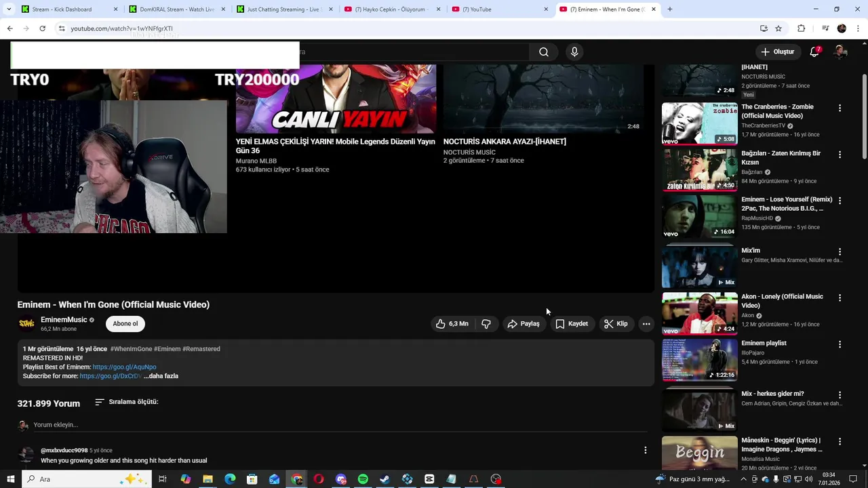Screen dimensions: 868x488
Task: Open options for Bağzıları - Zaten Kırılmış video
Action: (840, 155)
